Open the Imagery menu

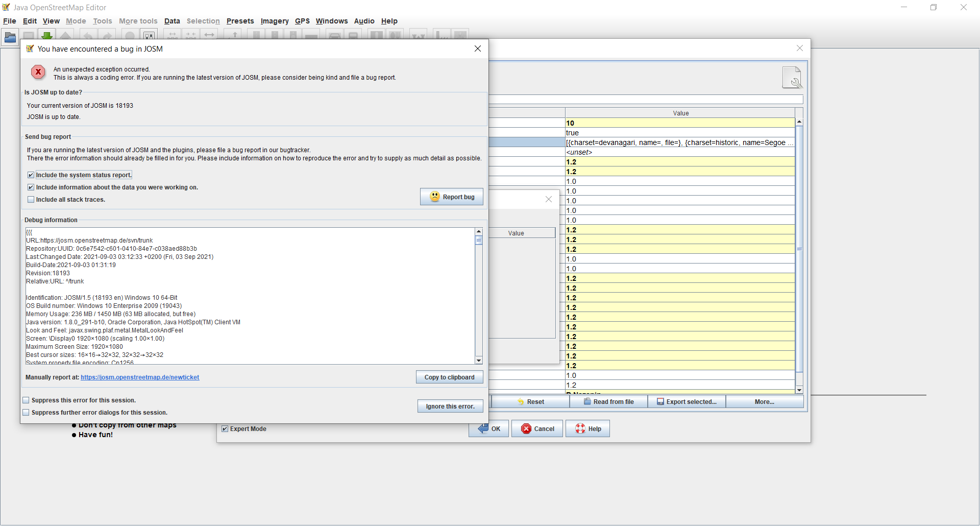pos(274,21)
